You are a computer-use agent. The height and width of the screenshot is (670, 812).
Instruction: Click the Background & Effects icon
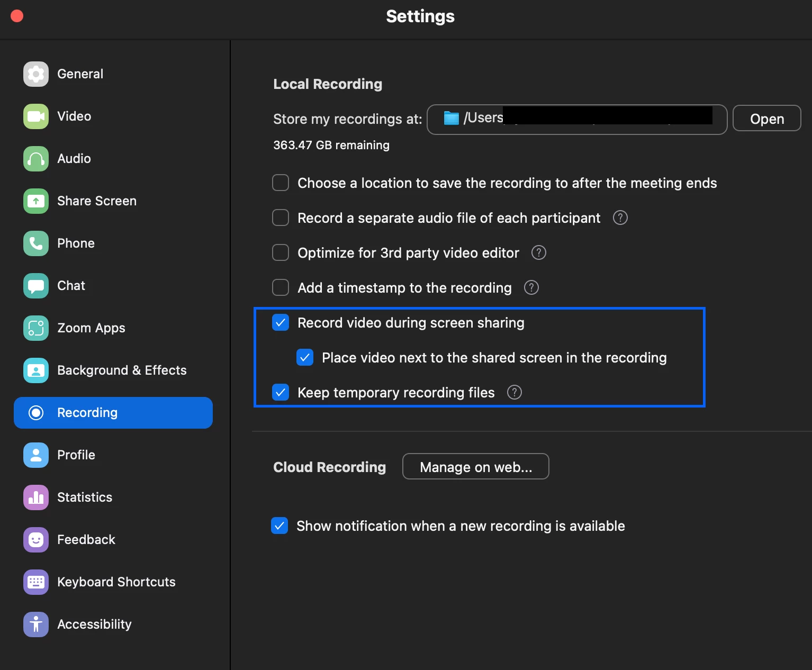36,370
